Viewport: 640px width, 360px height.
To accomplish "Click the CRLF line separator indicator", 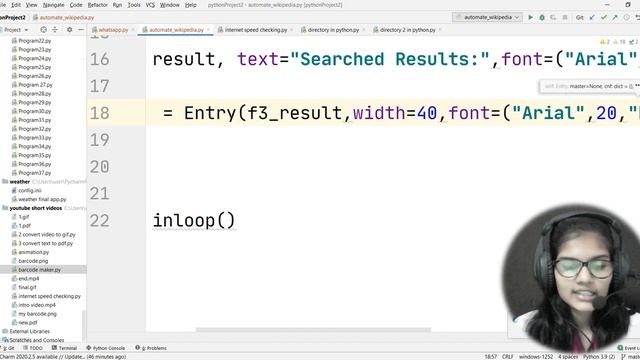I will pyautogui.click(x=507, y=357).
